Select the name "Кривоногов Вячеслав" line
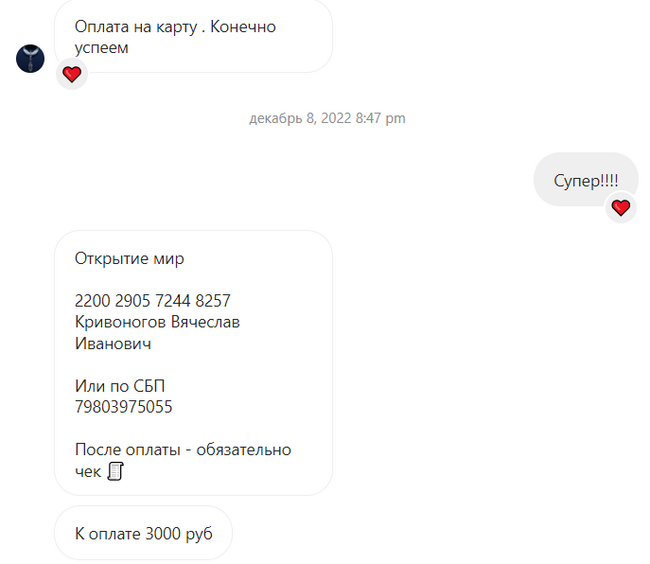Viewport: 650px width, 564px height. [158, 322]
